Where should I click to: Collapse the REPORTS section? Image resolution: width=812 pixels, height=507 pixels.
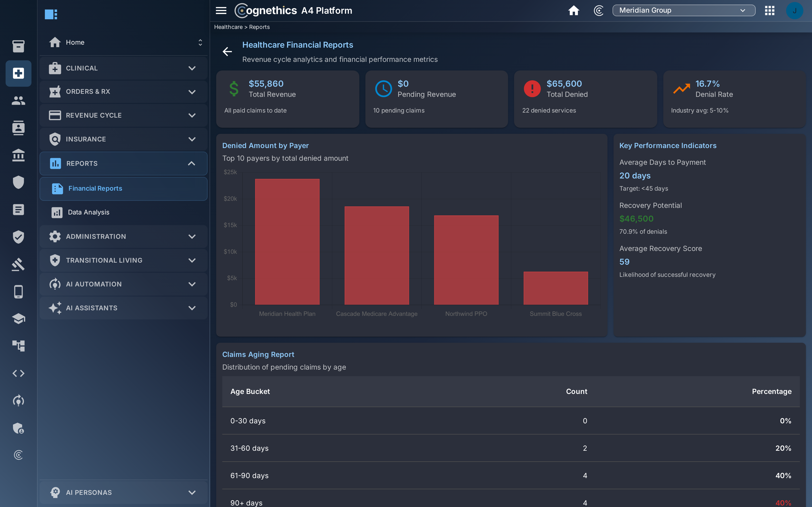pyautogui.click(x=123, y=163)
